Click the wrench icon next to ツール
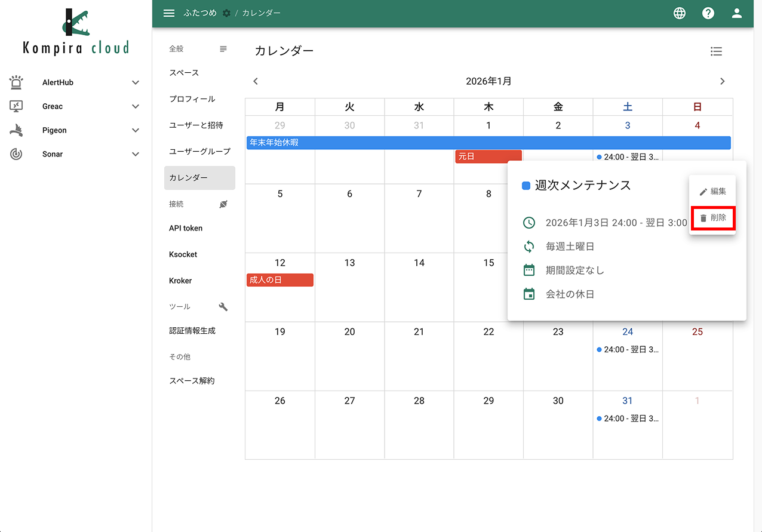762x532 pixels. (x=223, y=306)
